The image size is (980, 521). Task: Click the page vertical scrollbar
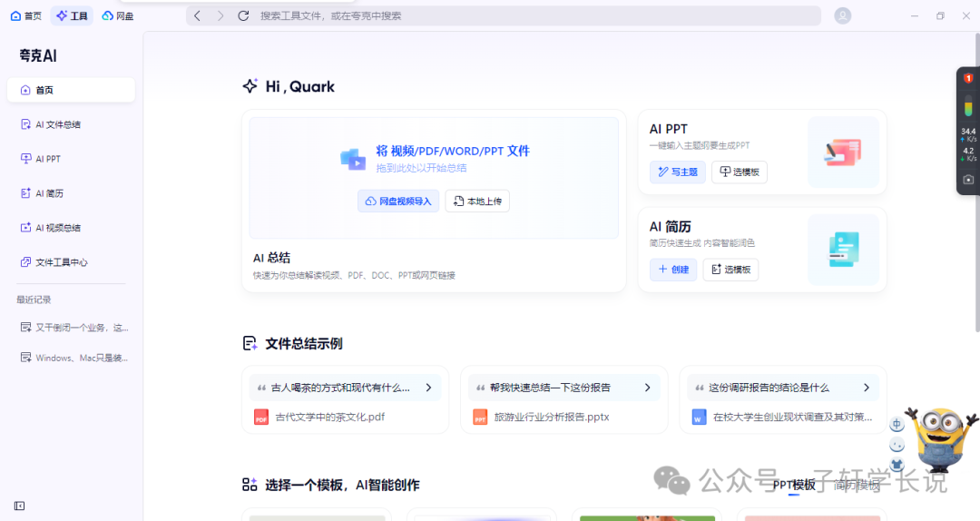coord(977,182)
